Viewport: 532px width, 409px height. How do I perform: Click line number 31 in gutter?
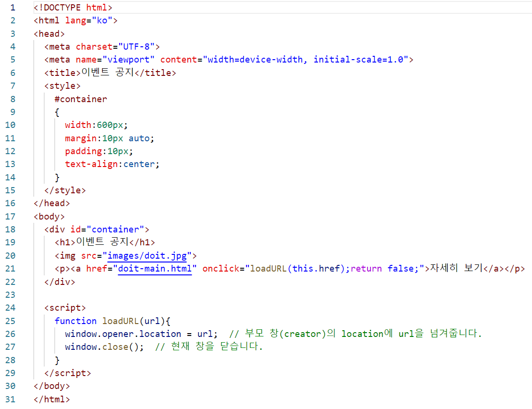coord(10,399)
